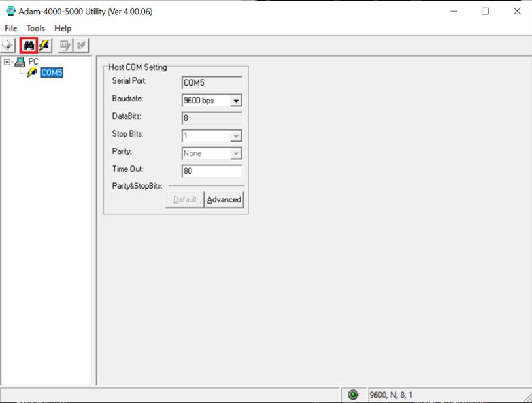Click the binoculars search toolbar icon
The height and width of the screenshot is (403, 532).
coord(29,45)
